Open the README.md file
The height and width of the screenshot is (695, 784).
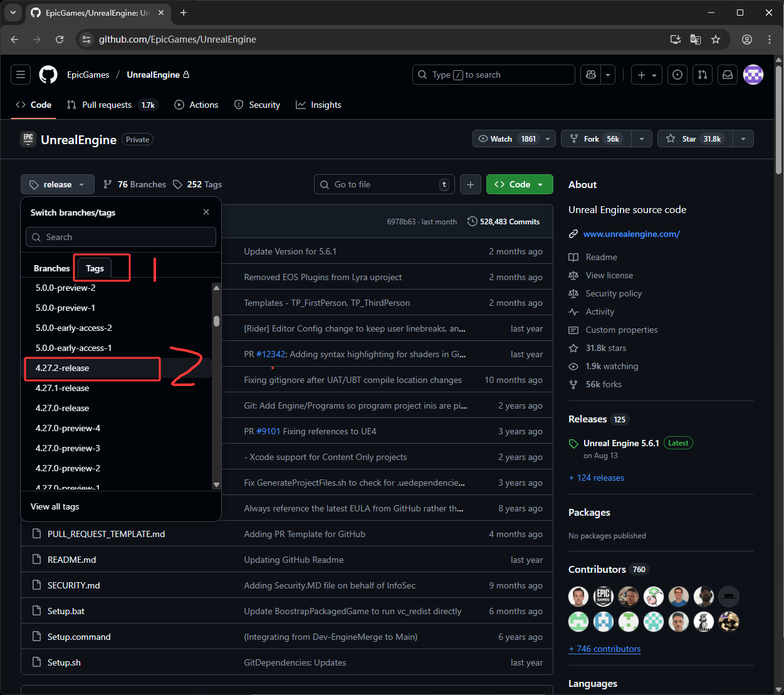[71, 560]
